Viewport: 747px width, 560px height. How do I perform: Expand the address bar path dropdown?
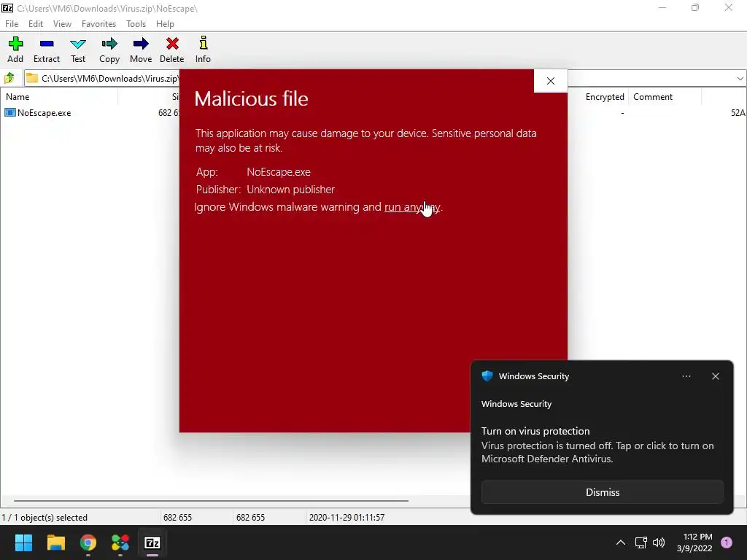point(740,79)
